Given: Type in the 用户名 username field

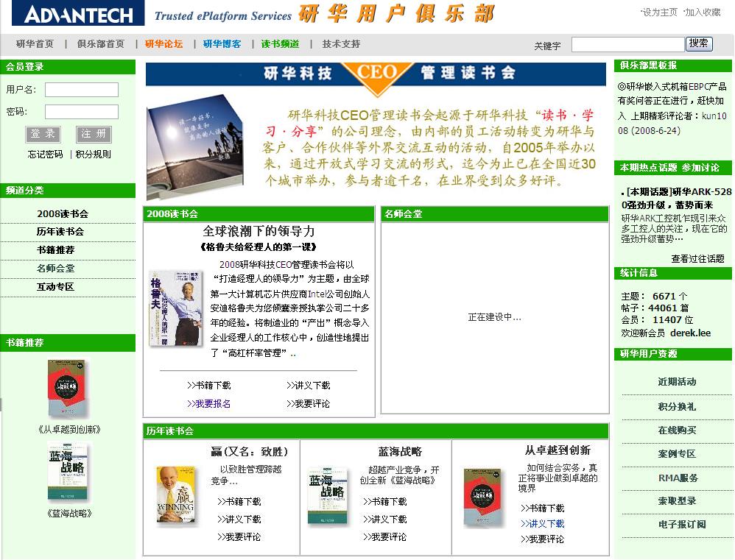Looking at the screenshot, I should 81,90.
